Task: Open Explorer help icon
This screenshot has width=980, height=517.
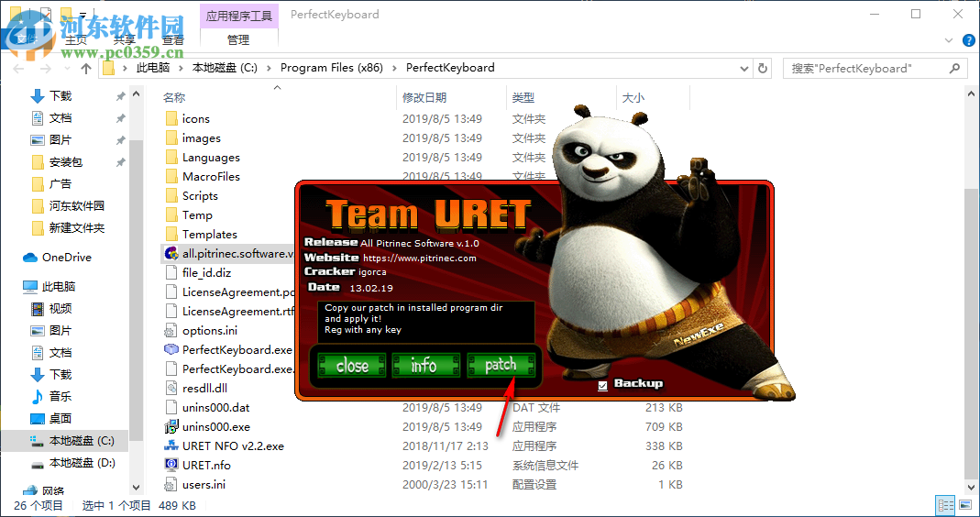Action: click(x=969, y=41)
